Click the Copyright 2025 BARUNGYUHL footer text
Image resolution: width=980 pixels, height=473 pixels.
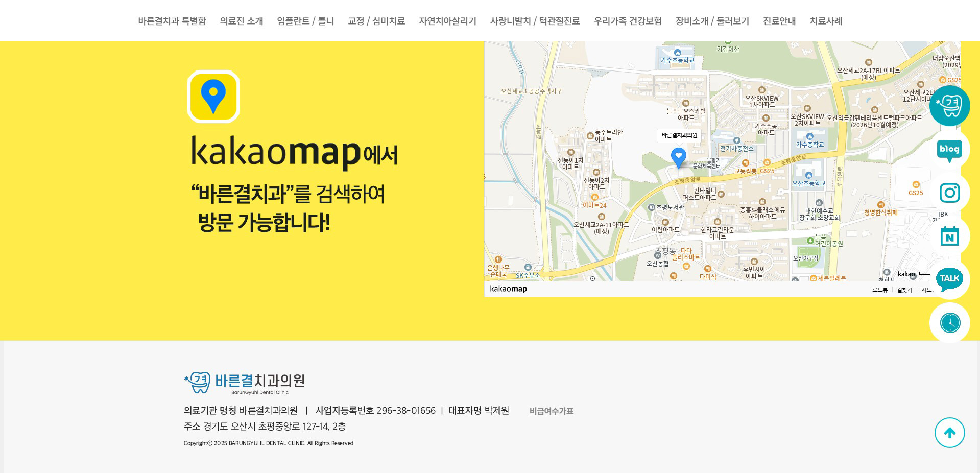tap(269, 443)
